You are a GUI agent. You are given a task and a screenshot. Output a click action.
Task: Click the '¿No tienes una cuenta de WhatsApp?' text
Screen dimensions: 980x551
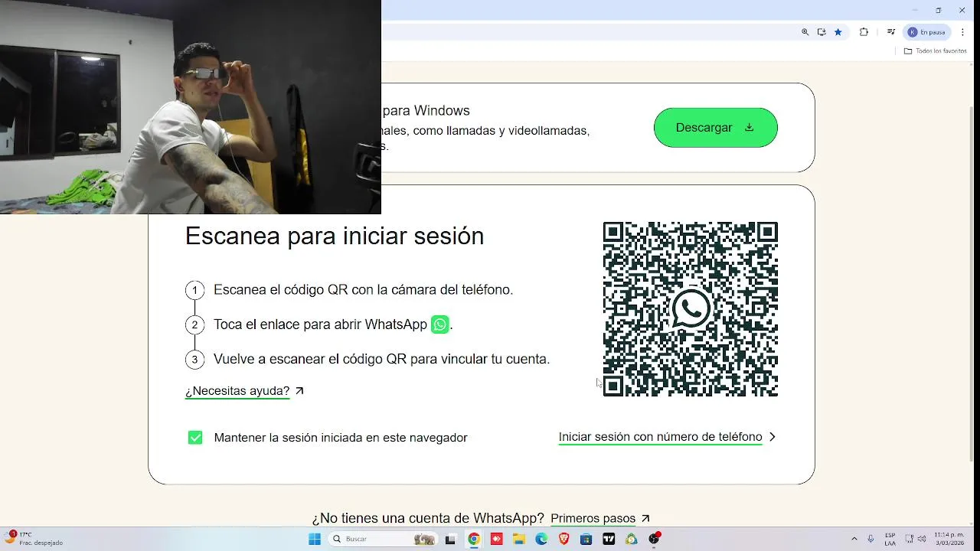(428, 518)
